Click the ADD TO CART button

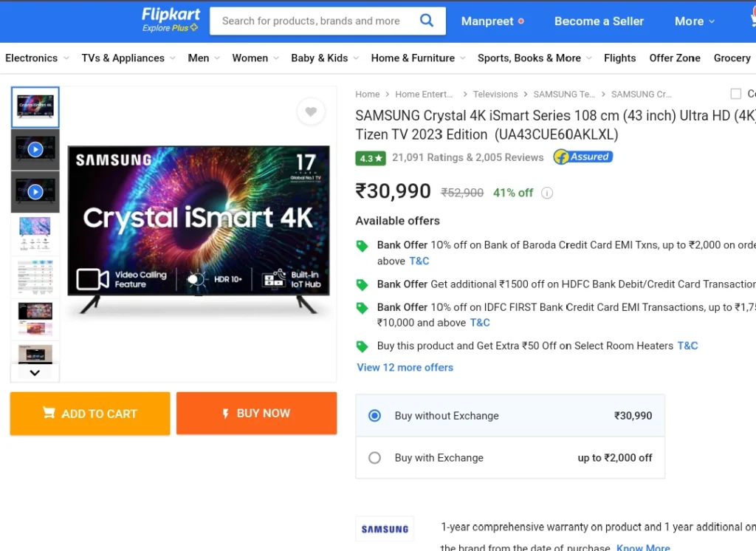pos(90,414)
